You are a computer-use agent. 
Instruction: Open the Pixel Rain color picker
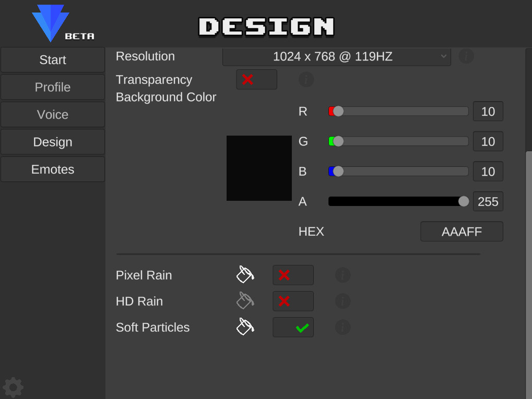[245, 274]
